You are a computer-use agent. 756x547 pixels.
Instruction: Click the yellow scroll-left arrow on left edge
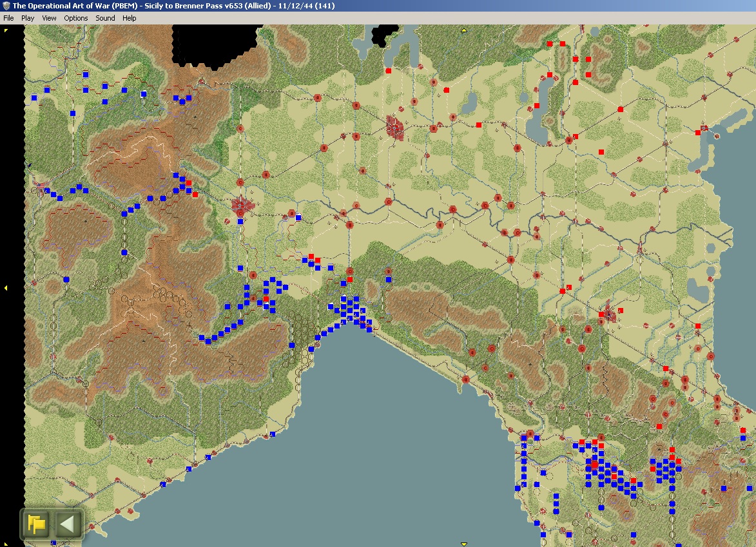coord(6,288)
